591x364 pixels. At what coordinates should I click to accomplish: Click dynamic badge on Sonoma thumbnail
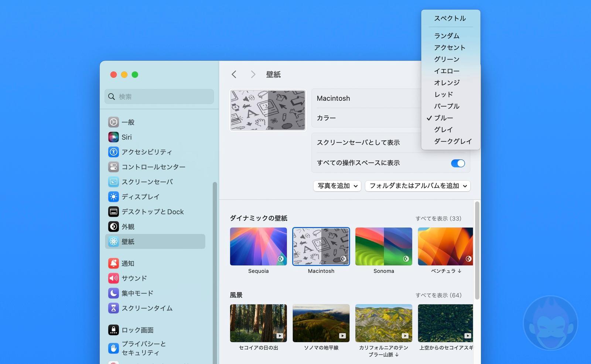406,259
